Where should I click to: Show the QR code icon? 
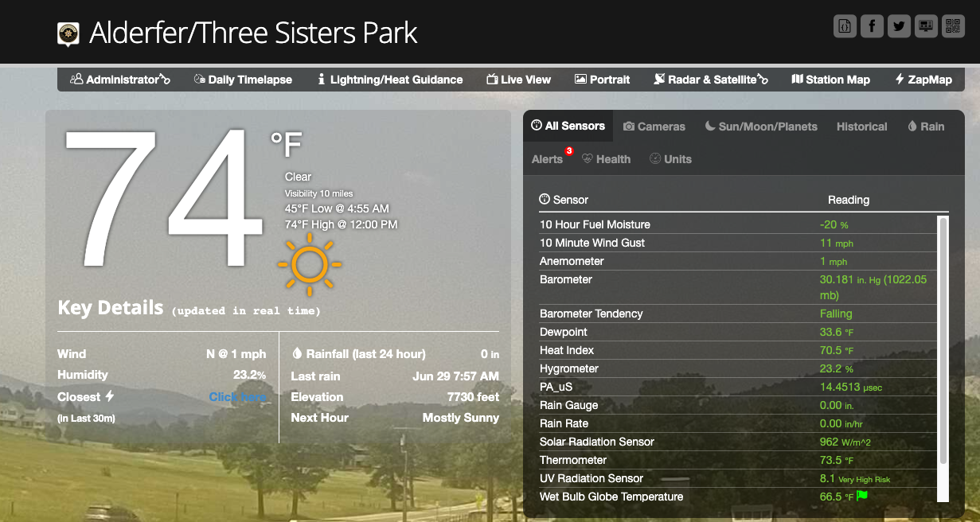tap(953, 26)
